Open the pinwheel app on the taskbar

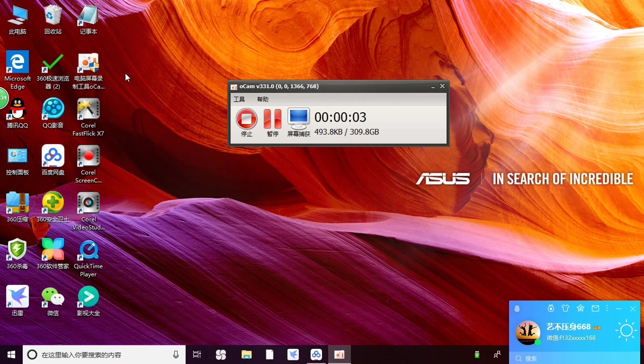tap(221, 354)
